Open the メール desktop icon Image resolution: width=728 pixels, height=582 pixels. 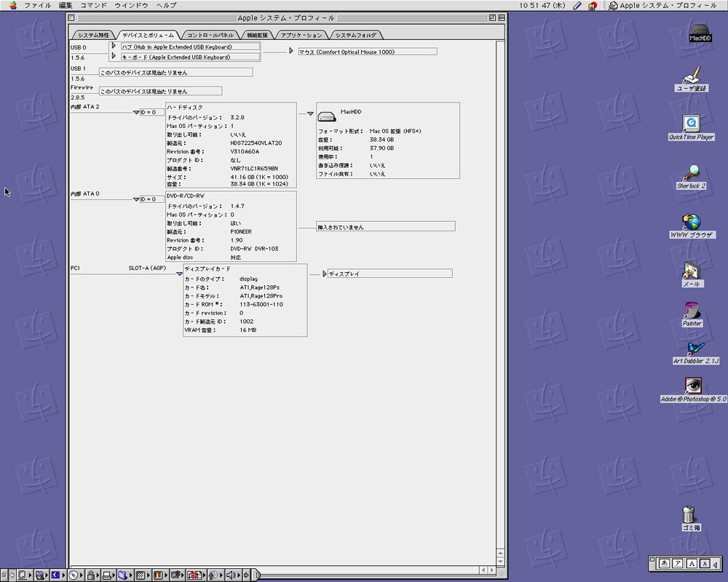[x=692, y=274]
